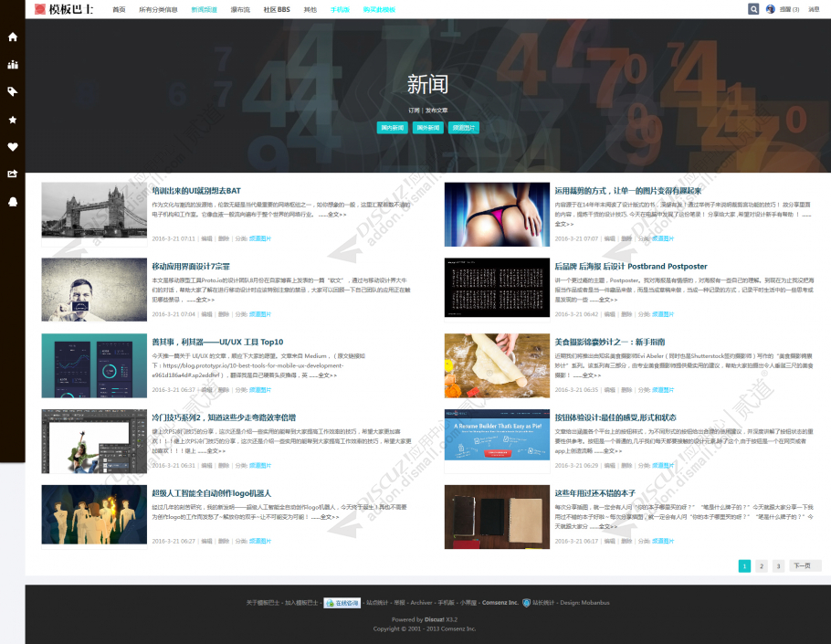
Task: Open 提醒 (3) notifications in top bar
Action: coord(789,9)
